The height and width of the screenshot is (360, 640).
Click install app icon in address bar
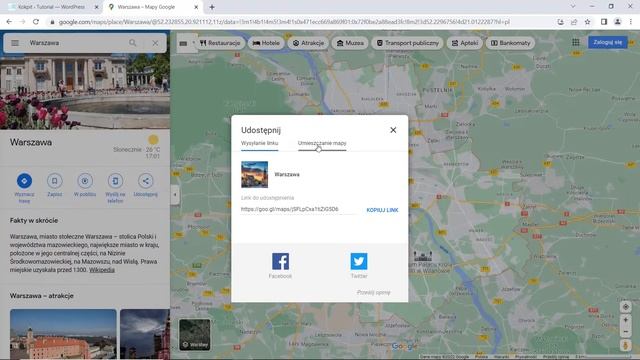[x=560, y=22]
